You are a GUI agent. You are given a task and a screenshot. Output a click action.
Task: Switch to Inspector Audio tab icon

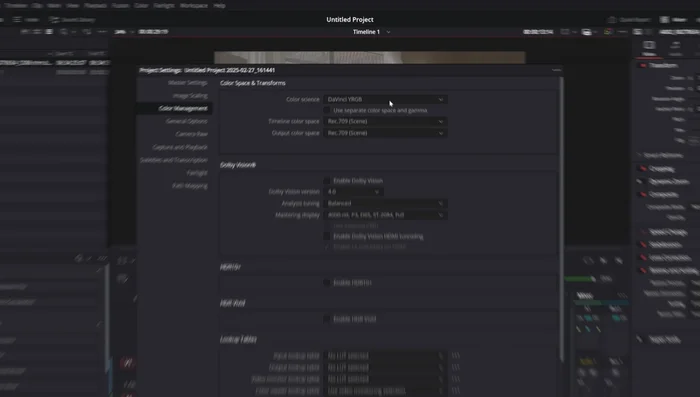675,45
